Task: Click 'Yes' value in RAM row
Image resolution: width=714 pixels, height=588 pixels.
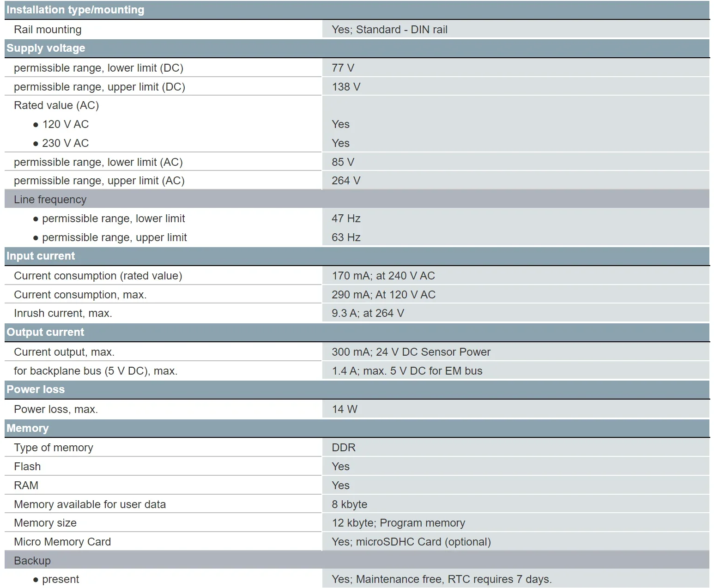Action: 340,485
